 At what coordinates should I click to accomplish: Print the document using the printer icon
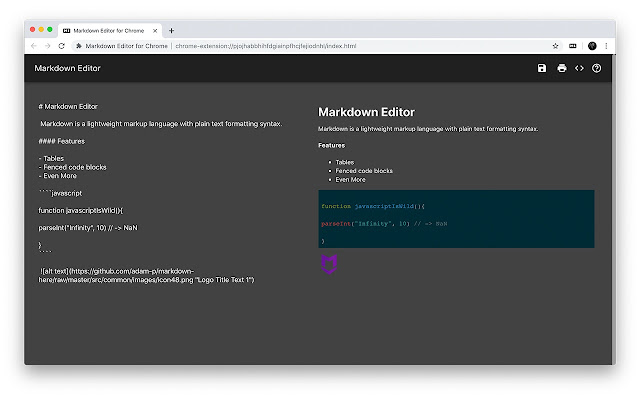pyautogui.click(x=562, y=68)
